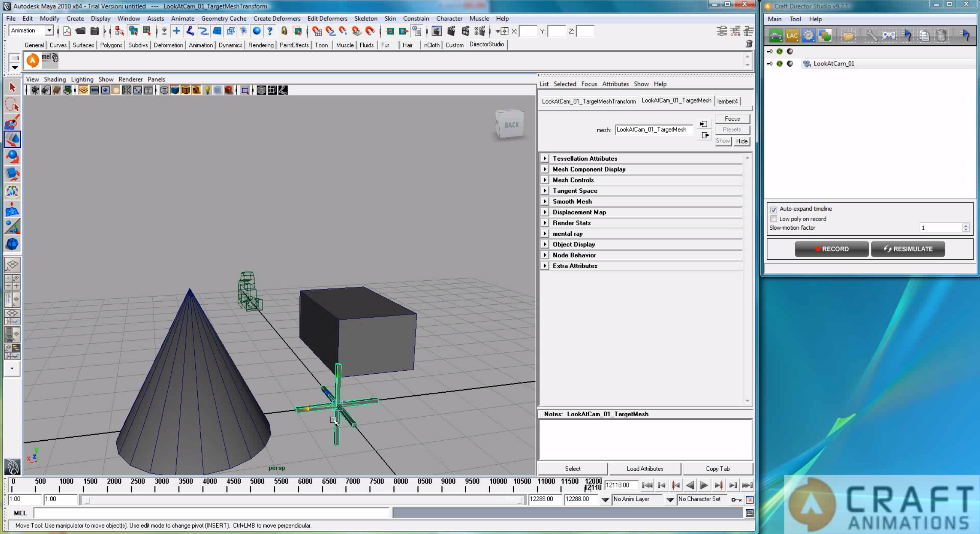Click the LAC camera icon in Craft Director
Viewport: 980px width, 534px height.
pos(792,35)
